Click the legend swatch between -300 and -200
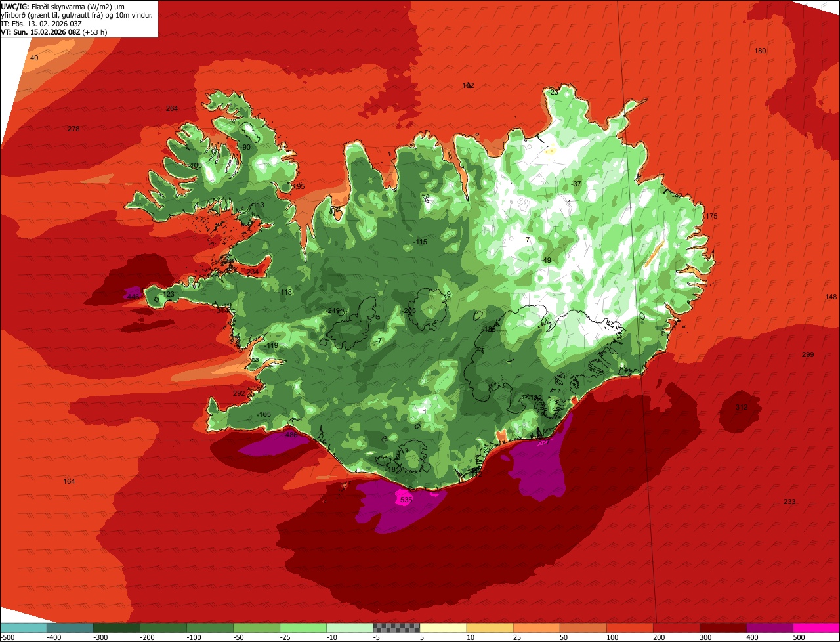 coord(117,628)
